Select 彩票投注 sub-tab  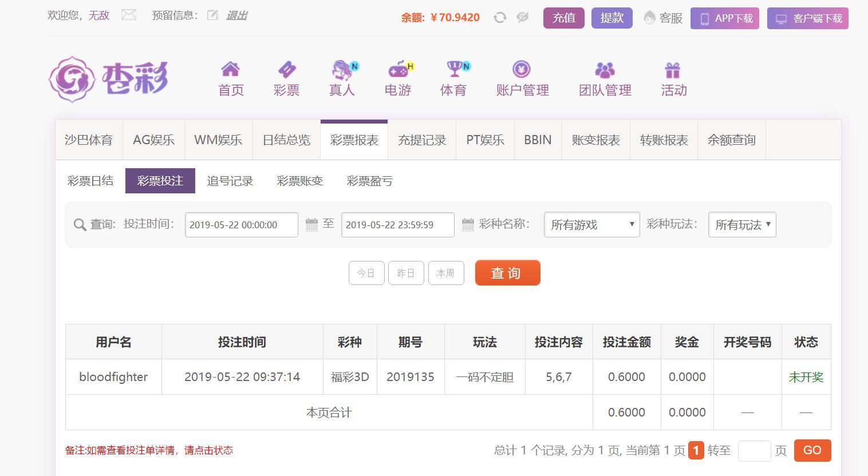[160, 181]
